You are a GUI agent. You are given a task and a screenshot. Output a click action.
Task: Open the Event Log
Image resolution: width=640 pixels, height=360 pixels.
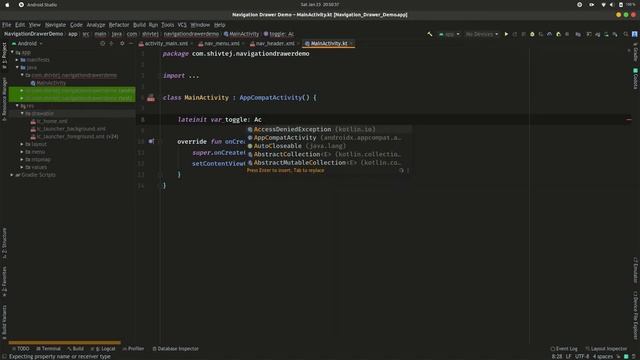[x=564, y=349]
